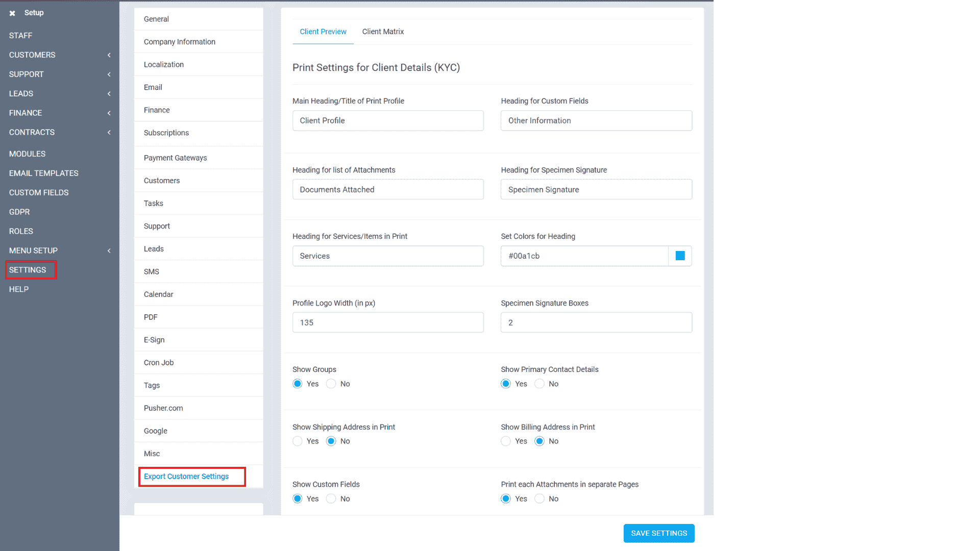Set Show Custom Fields to No
The height and width of the screenshot is (551, 980).
[331, 498]
